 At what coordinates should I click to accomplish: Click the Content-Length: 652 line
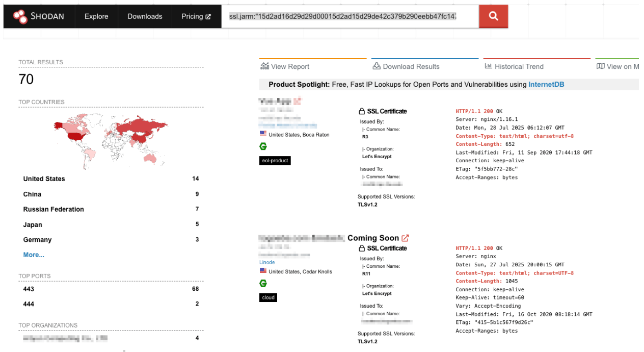485,144
